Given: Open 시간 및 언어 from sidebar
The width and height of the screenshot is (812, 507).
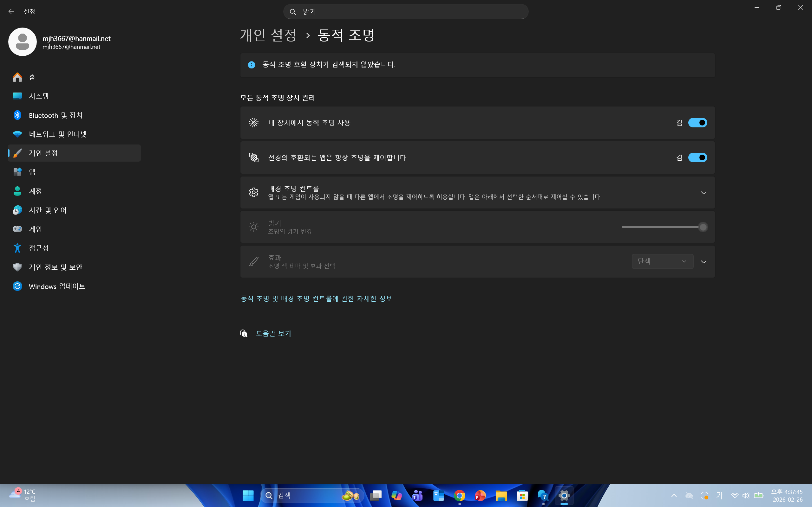Looking at the screenshot, I should point(47,210).
